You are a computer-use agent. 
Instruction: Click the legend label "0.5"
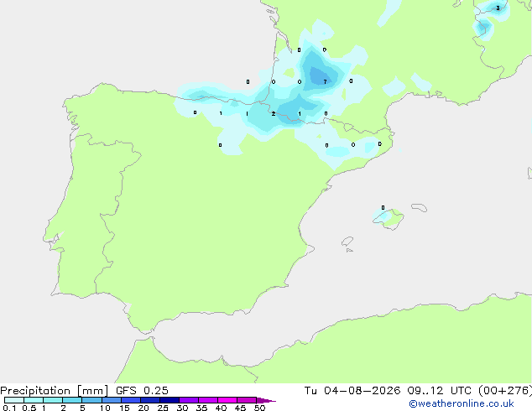29,408
